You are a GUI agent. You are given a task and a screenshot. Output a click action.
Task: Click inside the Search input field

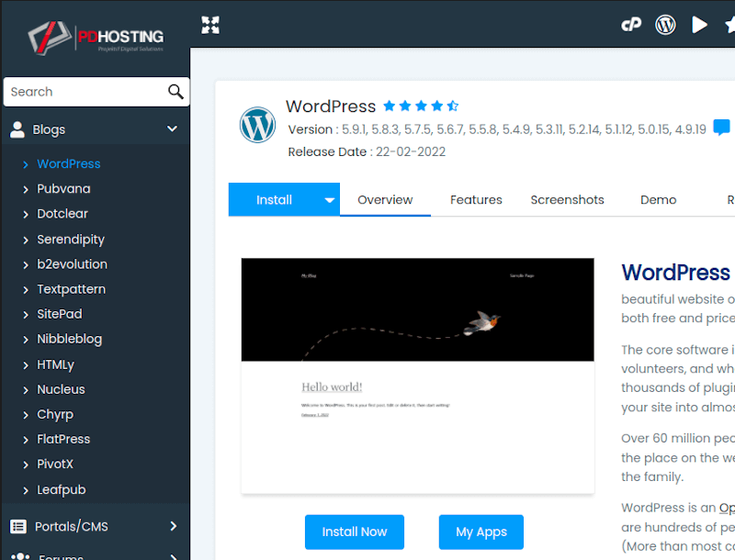point(83,92)
